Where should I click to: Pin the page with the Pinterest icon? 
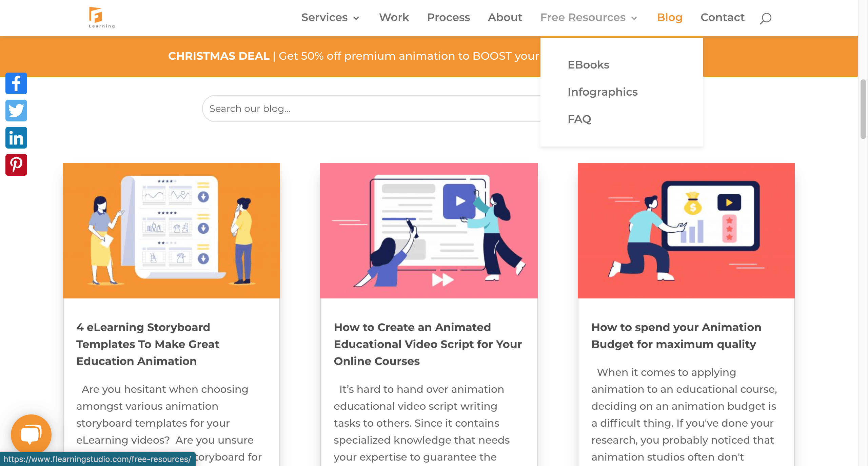(x=16, y=165)
